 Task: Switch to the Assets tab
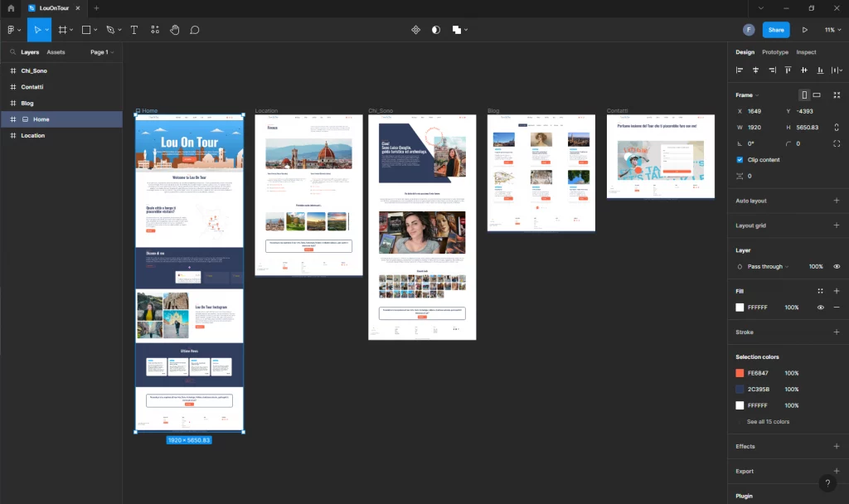[56, 52]
